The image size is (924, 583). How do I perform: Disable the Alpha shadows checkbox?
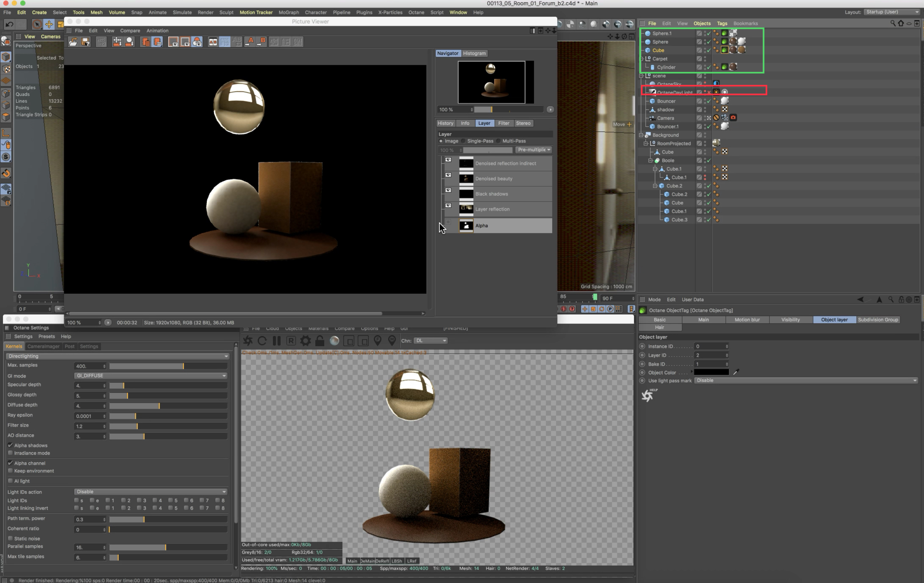(x=10, y=445)
